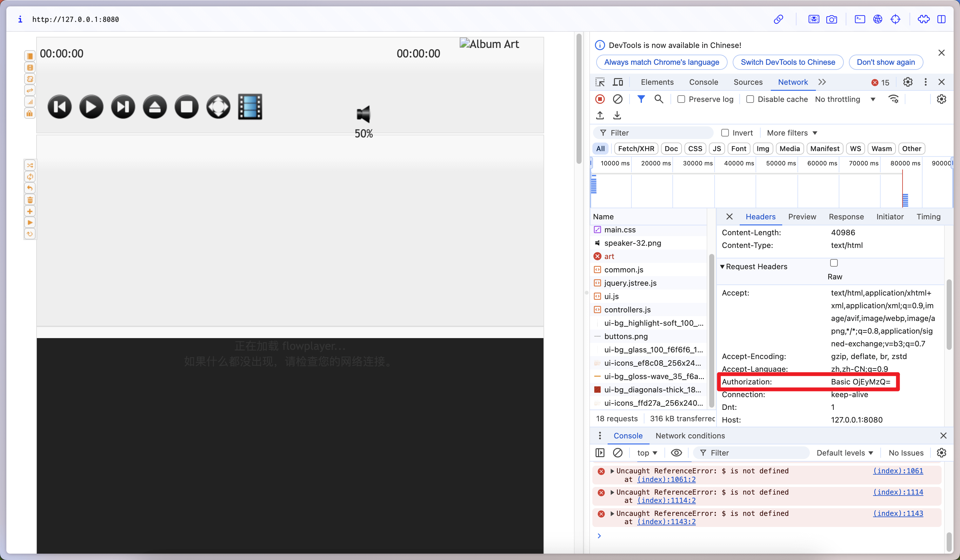960x560 pixels.
Task: Expand the More filters menu
Action: tap(792, 133)
